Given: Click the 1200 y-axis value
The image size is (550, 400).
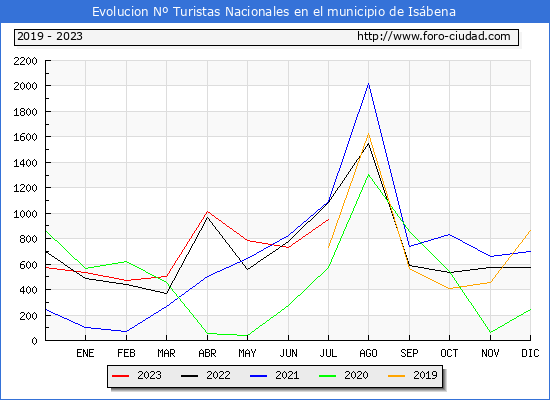Looking at the screenshot, I should [x=25, y=188].
